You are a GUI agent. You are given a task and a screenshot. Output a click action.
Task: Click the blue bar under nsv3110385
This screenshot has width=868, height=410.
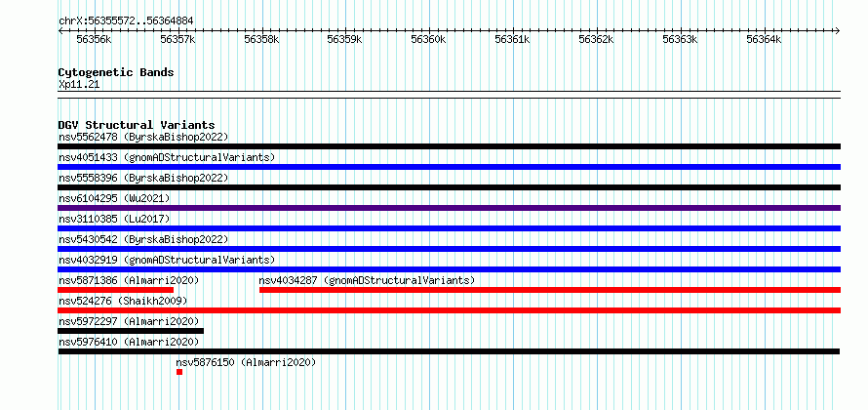[x=449, y=228]
